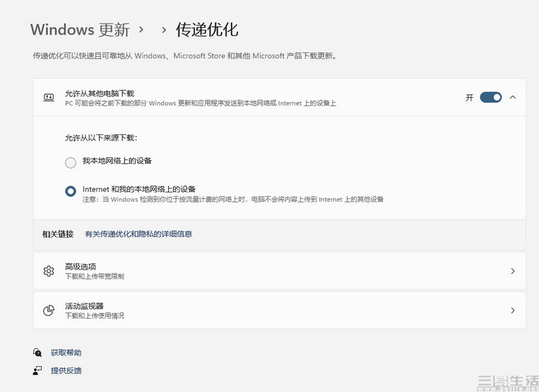539x392 pixels.
Task: Open link 有关传递优化和隐私的详细信息
Action: click(138, 234)
